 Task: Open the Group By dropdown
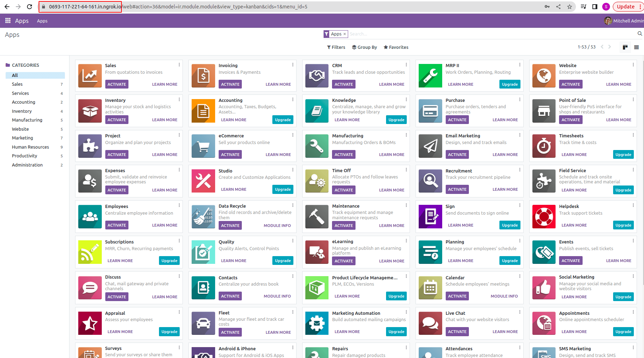click(x=364, y=47)
